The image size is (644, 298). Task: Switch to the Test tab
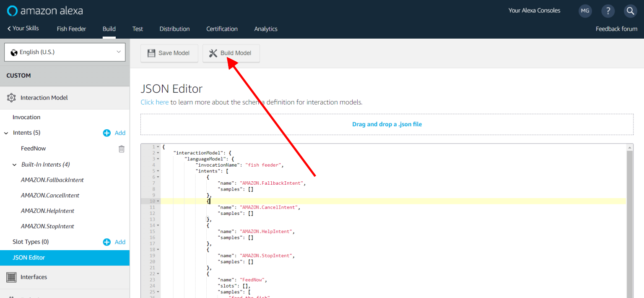tap(138, 29)
